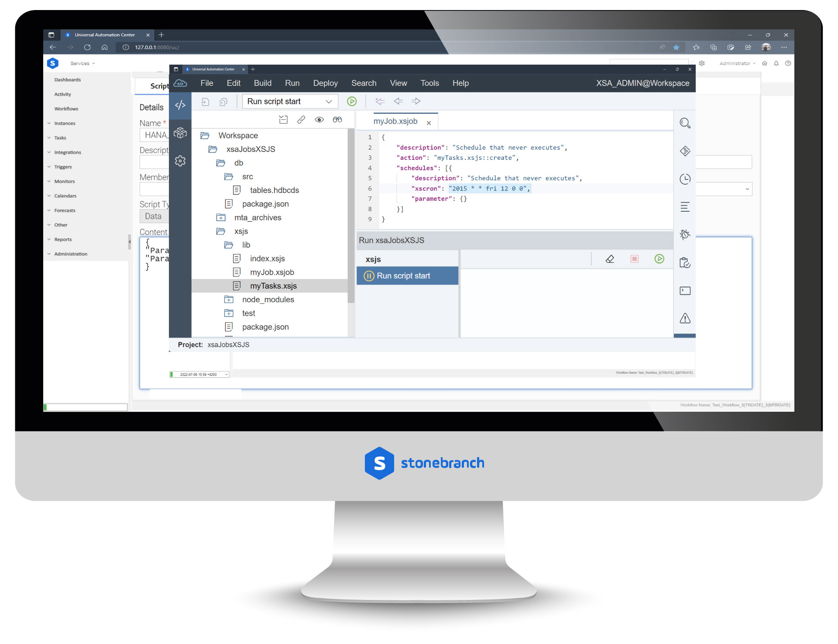Click the notification bell in background window
The width and height of the screenshot is (838, 644).
(x=776, y=63)
